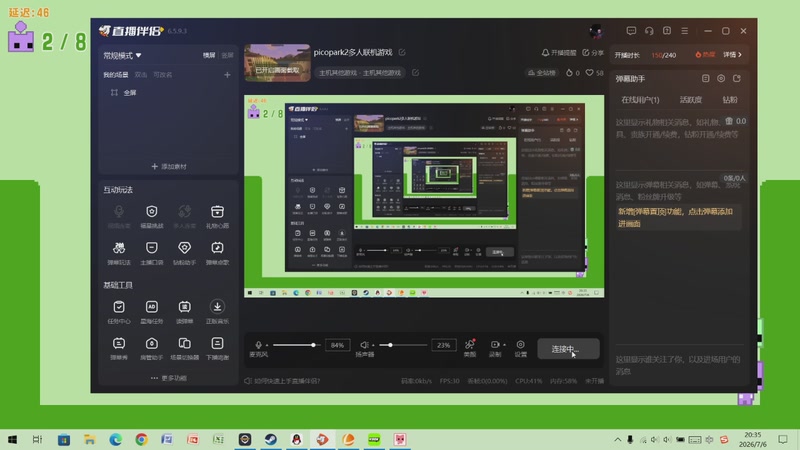Open Windows Start menu
The height and width of the screenshot is (450, 800).
pos(12,439)
